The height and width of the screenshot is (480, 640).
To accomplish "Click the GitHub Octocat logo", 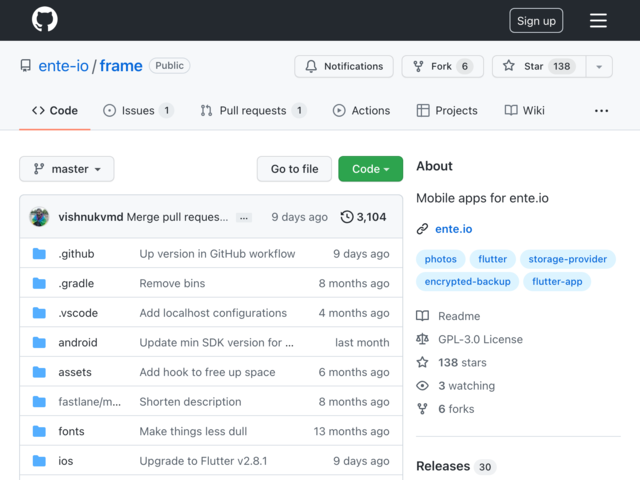I will (x=44, y=19).
